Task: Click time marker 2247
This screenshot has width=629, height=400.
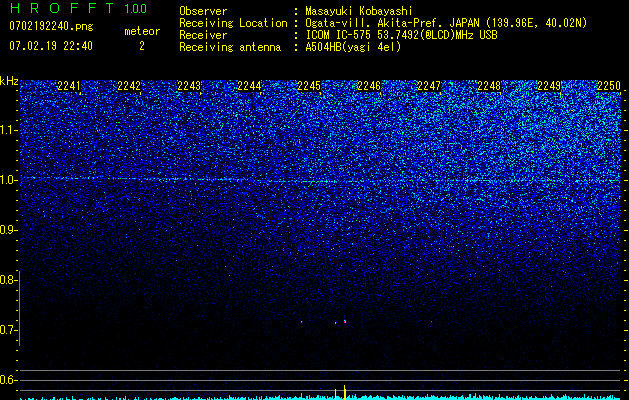Action: 429,86
